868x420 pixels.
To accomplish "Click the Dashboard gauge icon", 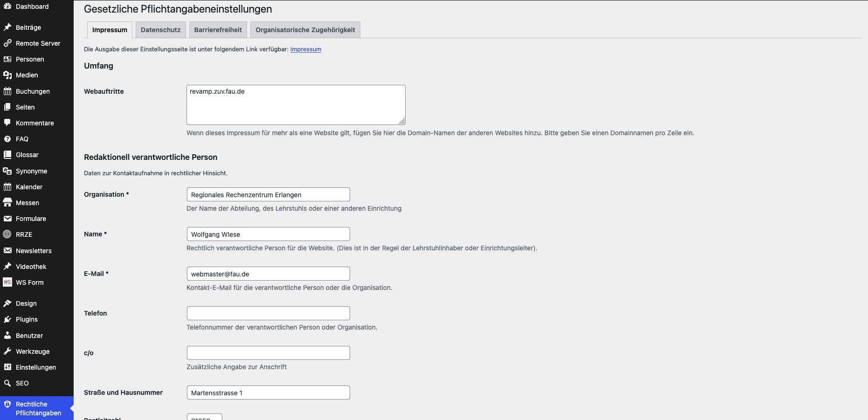I will [x=7, y=7].
